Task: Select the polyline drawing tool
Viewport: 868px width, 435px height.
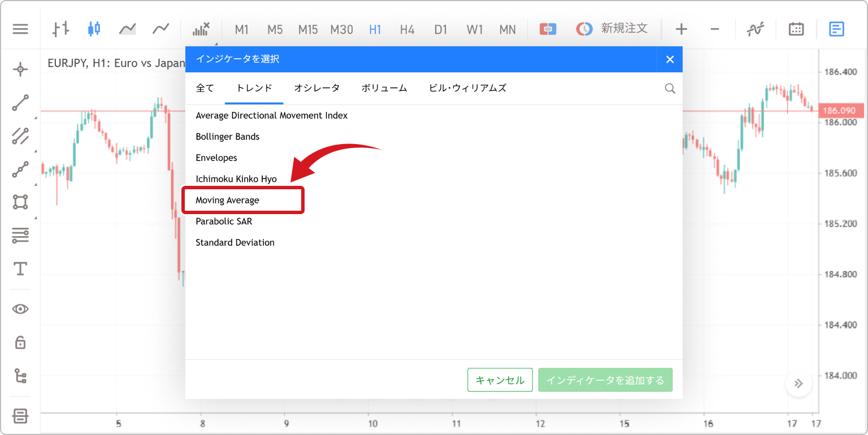Action: (20, 169)
